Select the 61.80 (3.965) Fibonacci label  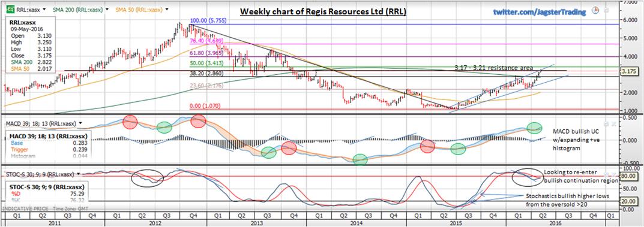click(x=206, y=53)
